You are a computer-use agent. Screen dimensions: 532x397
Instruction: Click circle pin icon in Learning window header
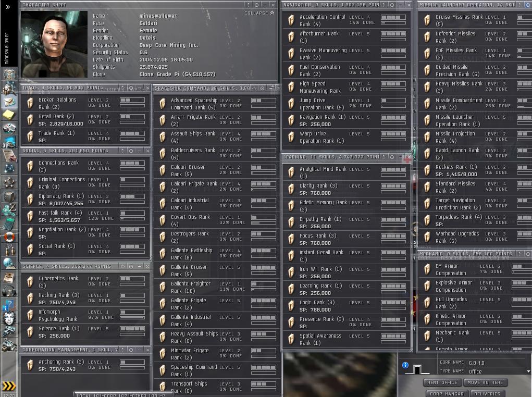pyautogui.click(x=392, y=157)
